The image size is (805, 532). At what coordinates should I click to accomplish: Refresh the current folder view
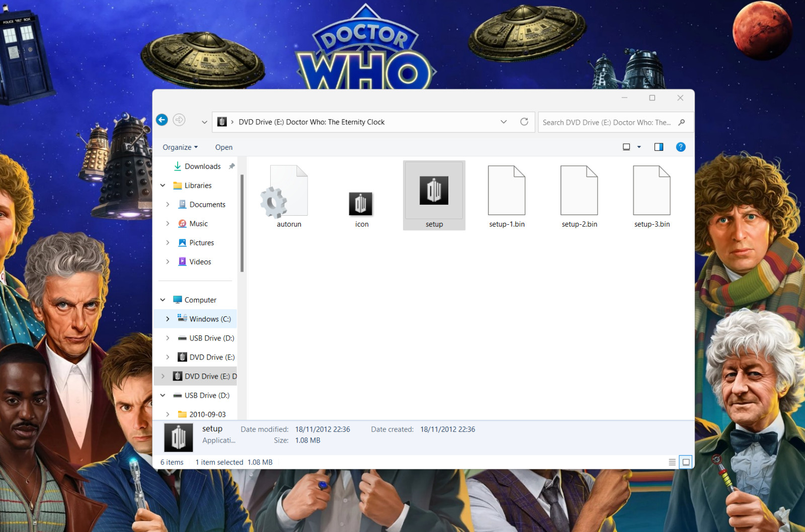(524, 122)
